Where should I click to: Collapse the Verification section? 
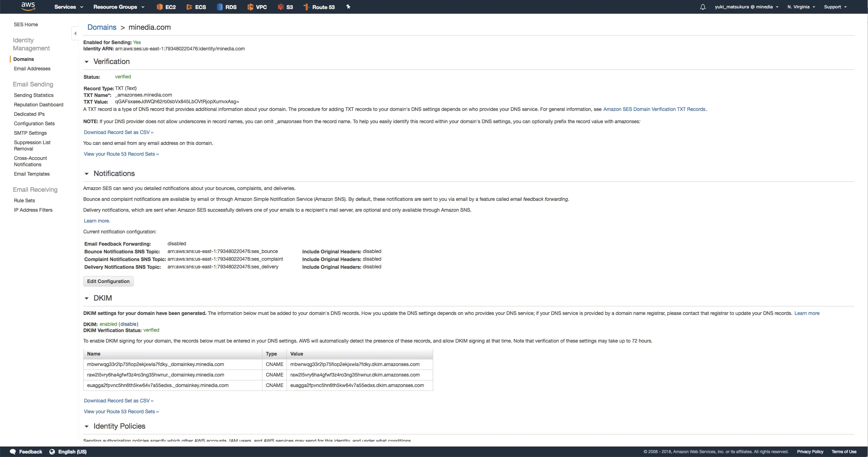86,62
